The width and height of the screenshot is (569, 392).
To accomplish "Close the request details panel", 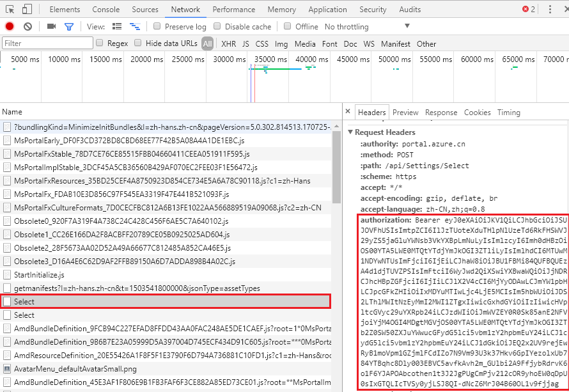I will tap(348, 112).
